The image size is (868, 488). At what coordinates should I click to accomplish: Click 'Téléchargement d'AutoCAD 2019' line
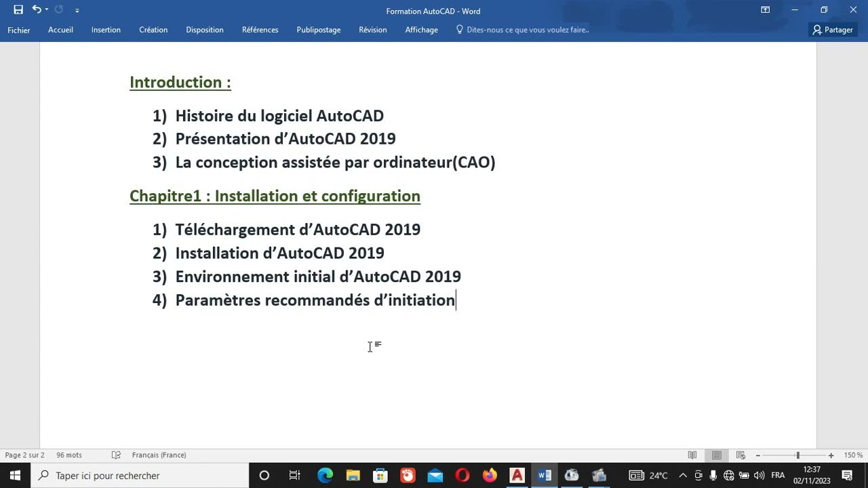click(298, 230)
